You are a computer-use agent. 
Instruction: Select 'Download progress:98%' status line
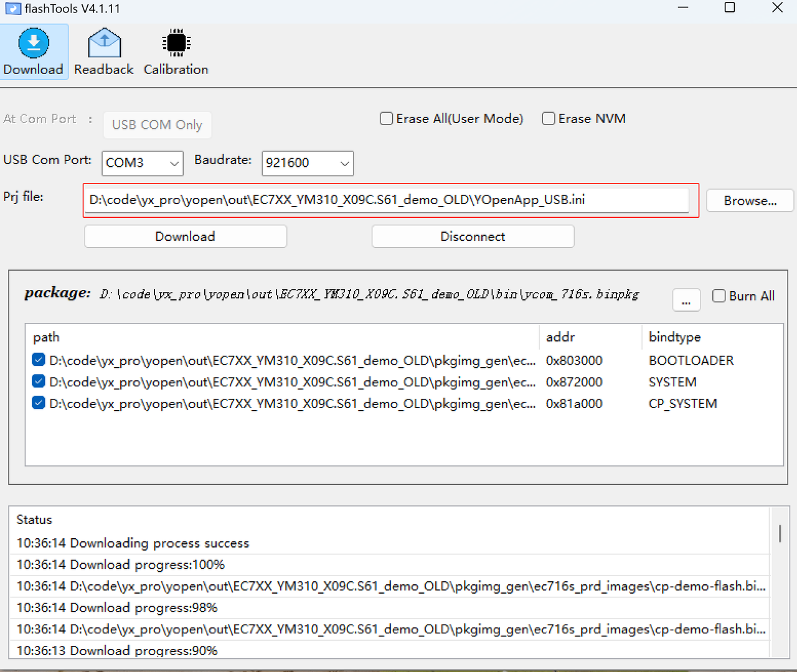pos(390,608)
